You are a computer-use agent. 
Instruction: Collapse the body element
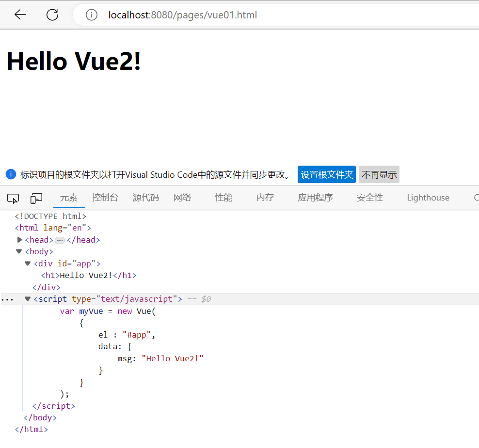(18, 251)
